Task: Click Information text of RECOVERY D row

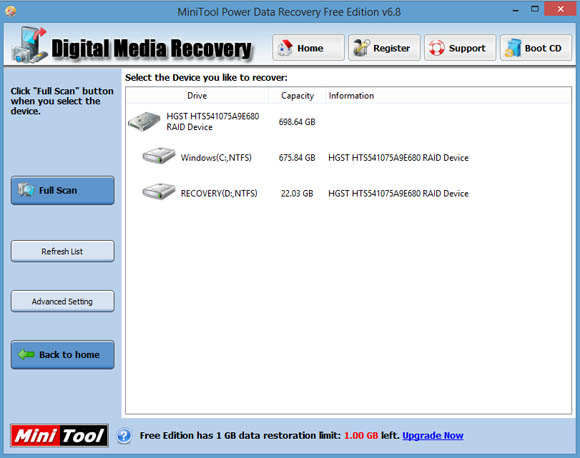Action: point(398,193)
